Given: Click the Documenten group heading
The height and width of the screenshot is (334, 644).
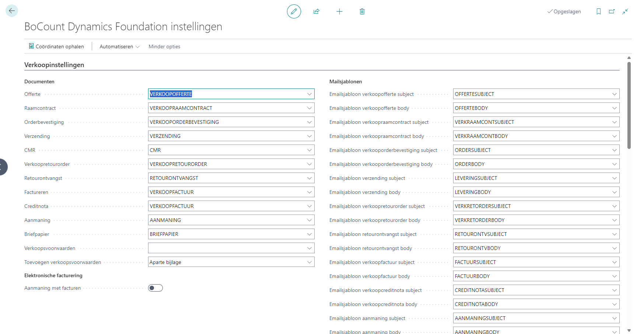Looking at the screenshot, I should coord(39,81).
